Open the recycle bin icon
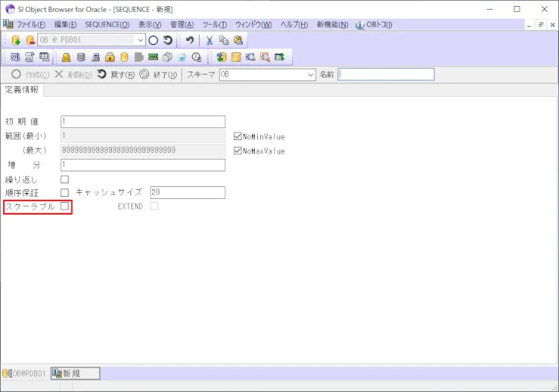This screenshot has height=392, width=559. 182,57
